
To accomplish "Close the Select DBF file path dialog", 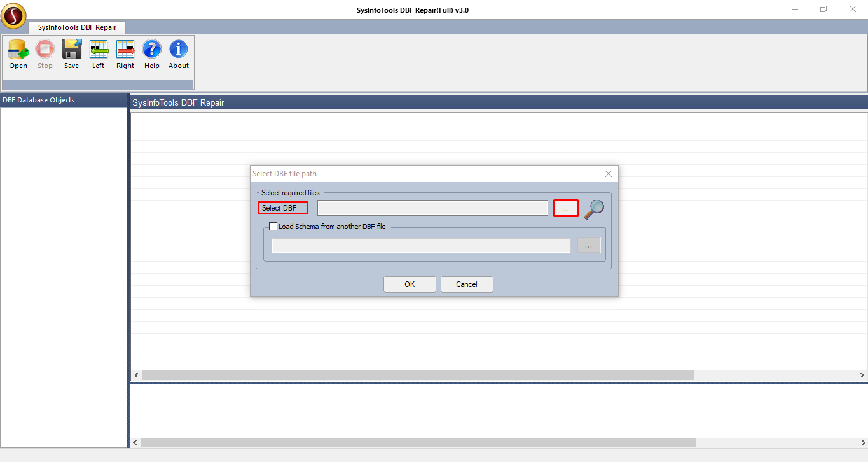I will (x=609, y=174).
